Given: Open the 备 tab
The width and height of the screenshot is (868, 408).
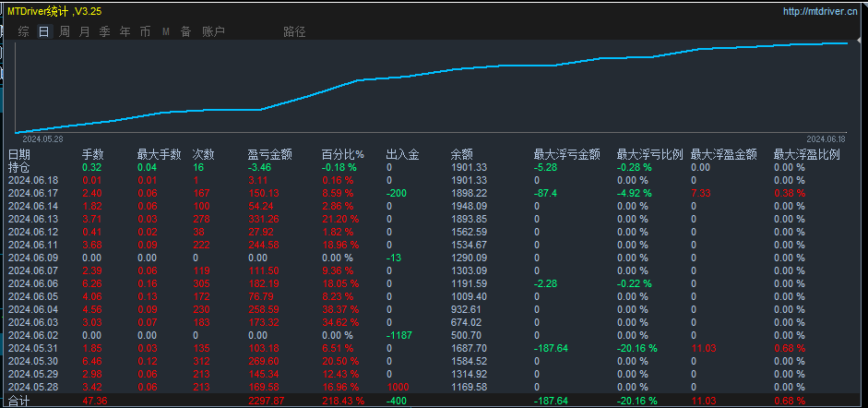Looking at the screenshot, I should 185,31.
